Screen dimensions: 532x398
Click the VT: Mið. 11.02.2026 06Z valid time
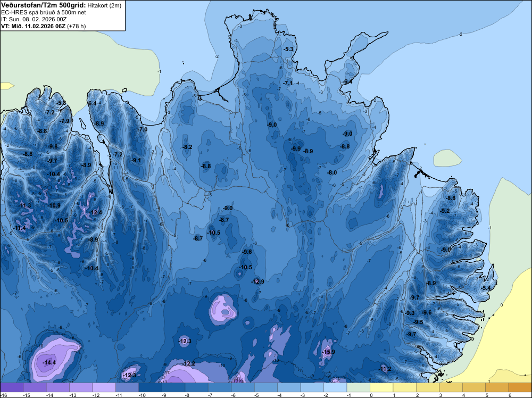[x=33, y=26]
